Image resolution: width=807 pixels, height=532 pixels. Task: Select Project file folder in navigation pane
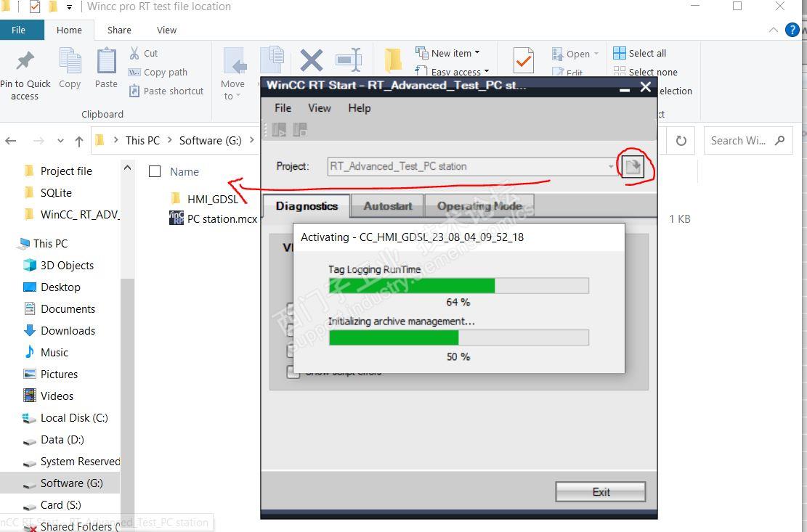58,171
